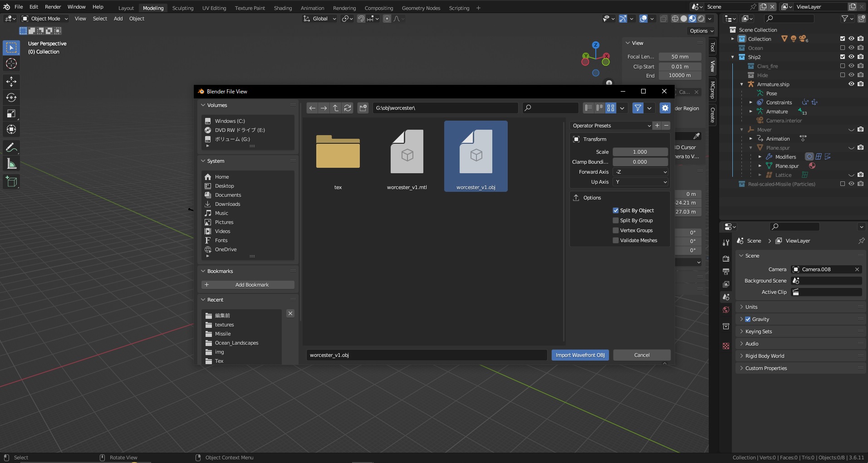Enable Vertex Groups option
This screenshot has width=868, height=463.
tap(616, 230)
